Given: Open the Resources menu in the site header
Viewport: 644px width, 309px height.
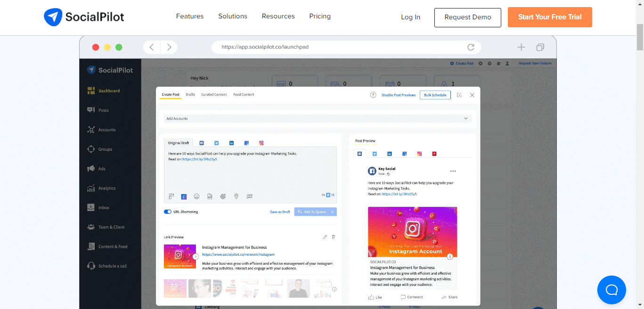Looking at the screenshot, I should click(278, 16).
